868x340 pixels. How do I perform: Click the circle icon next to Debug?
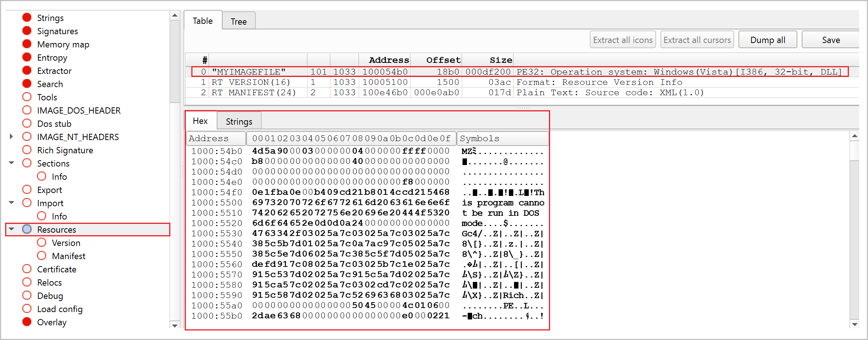point(27,296)
